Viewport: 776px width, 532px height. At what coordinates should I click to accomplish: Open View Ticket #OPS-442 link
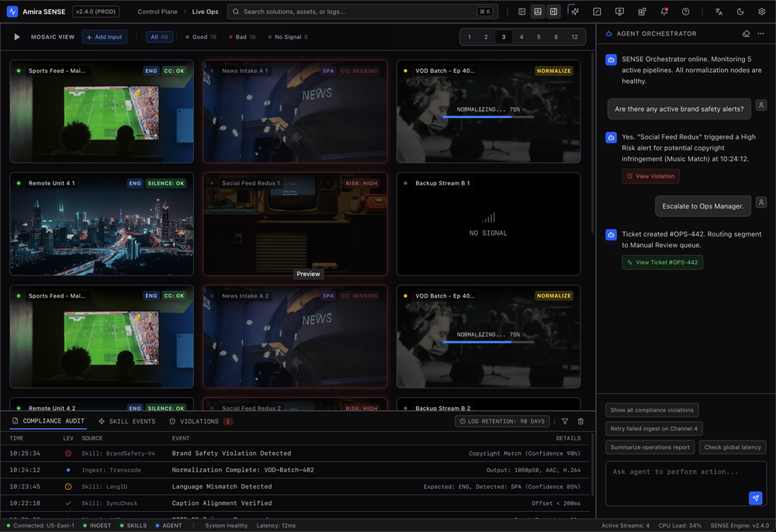tap(662, 262)
